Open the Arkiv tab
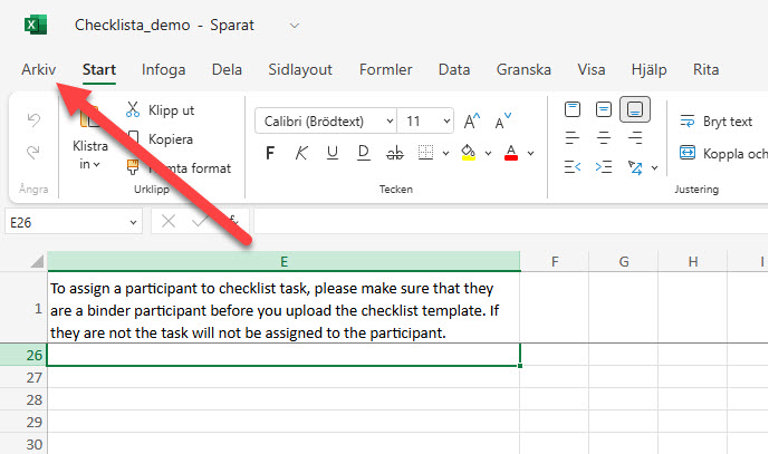The height and width of the screenshot is (454, 768). click(x=39, y=70)
